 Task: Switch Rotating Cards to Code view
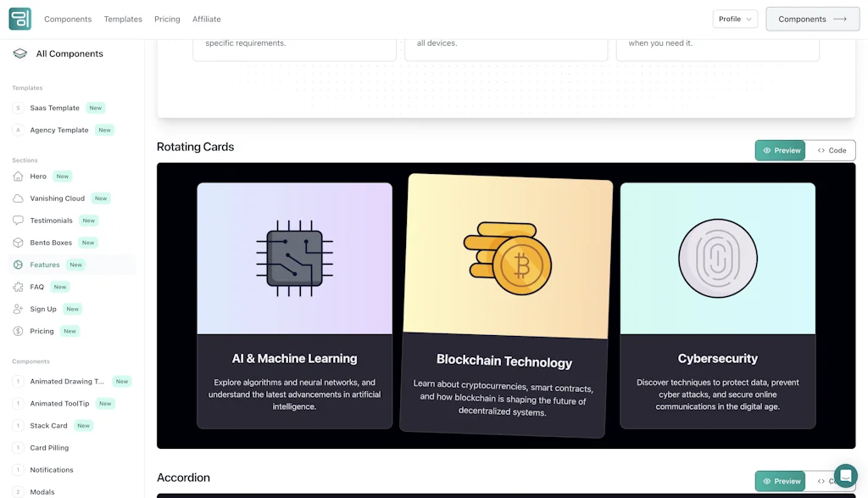(x=831, y=150)
